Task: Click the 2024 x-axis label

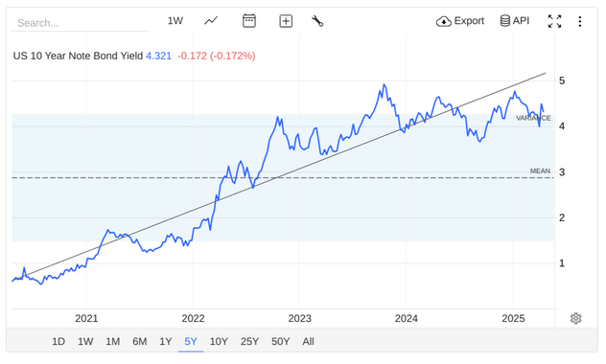Action: point(407,318)
